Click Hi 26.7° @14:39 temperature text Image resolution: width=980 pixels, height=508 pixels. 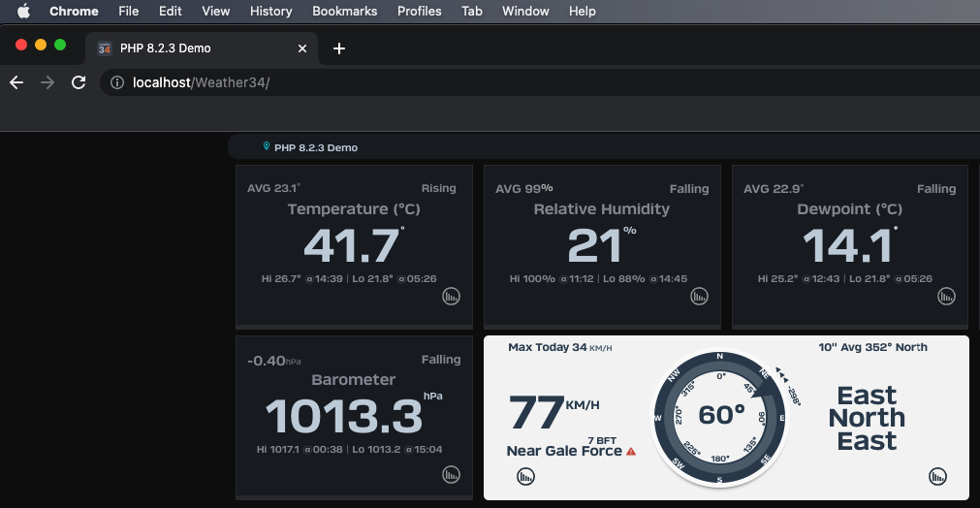(301, 278)
